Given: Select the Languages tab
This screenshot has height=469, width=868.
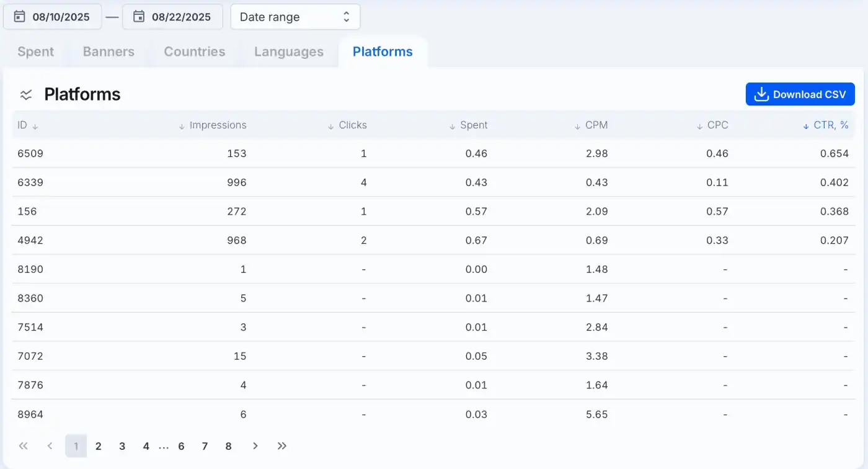Looking at the screenshot, I should [x=289, y=52].
